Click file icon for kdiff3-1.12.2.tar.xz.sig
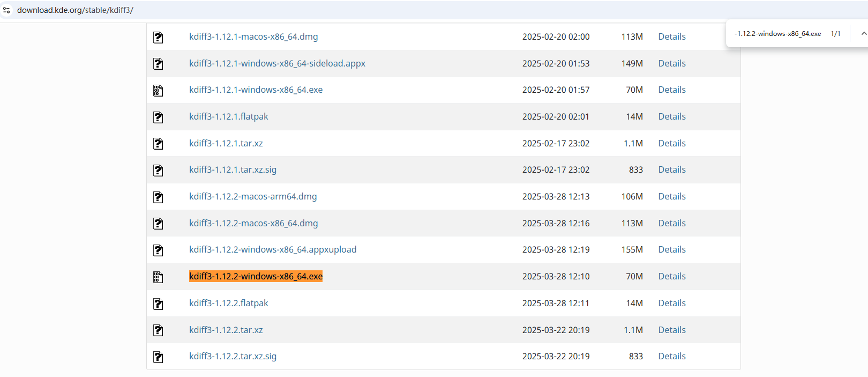The width and height of the screenshot is (868, 377). (x=158, y=357)
